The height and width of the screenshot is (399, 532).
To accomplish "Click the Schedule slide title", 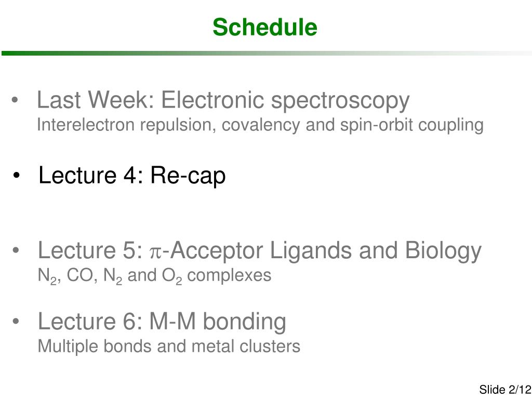I will (265, 27).
